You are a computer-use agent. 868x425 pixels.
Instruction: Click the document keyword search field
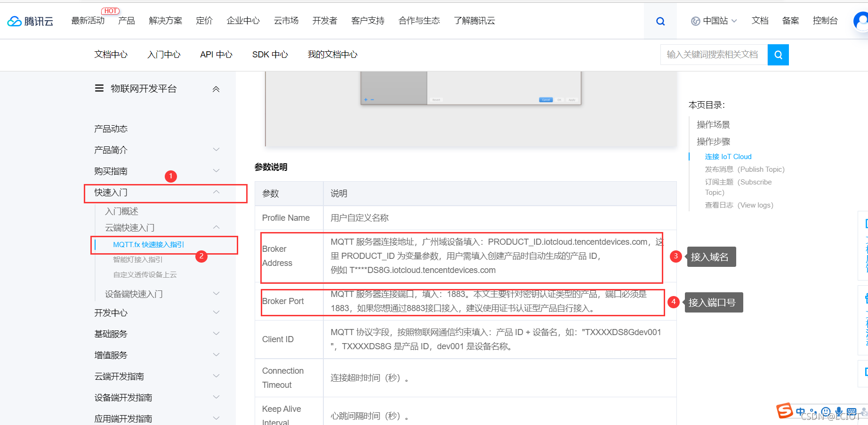pos(714,55)
